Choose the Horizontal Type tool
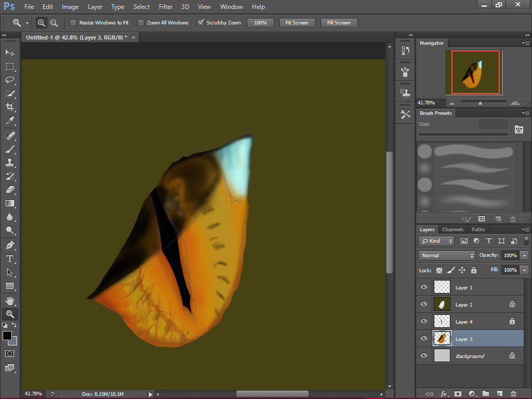The width and height of the screenshot is (532, 399). coord(10,259)
